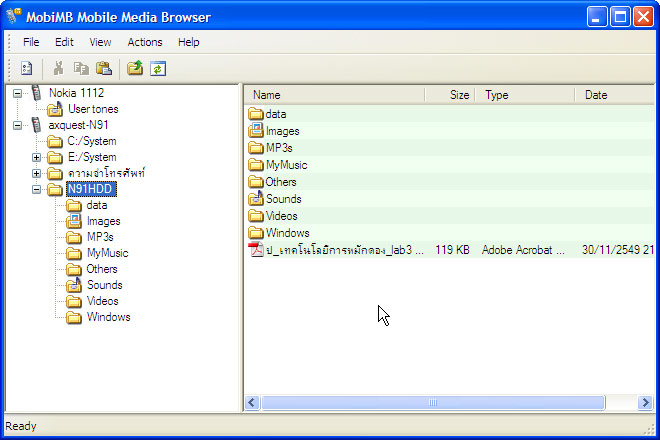Image resolution: width=660 pixels, height=440 pixels.
Task: Select data in the folder tree
Action: click(x=97, y=205)
